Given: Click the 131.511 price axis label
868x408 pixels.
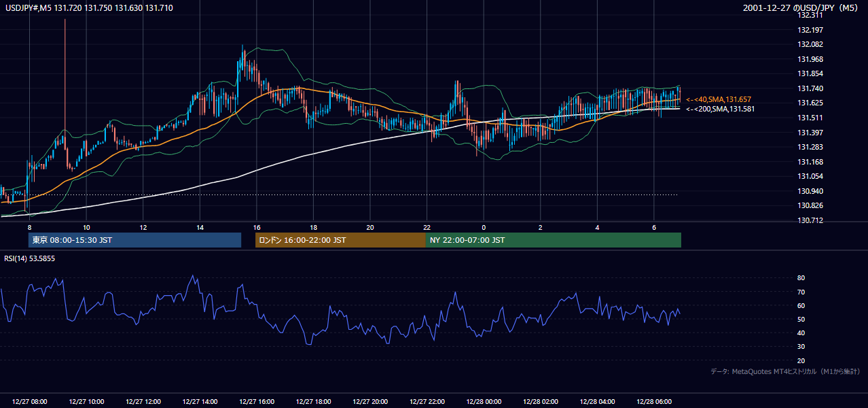Looking at the screenshot, I should point(812,118).
